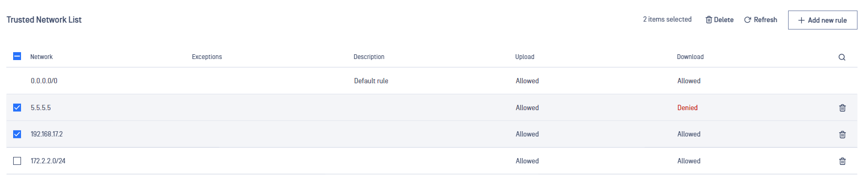This screenshot has width=868, height=196.
Task: Click the red Denied download status
Action: point(687,107)
